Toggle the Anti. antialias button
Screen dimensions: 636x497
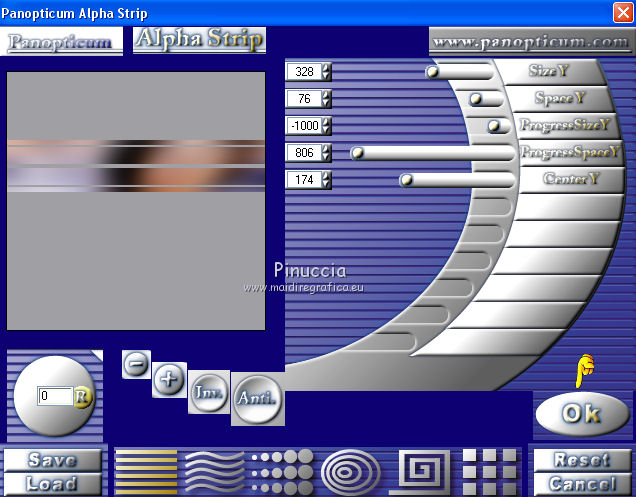[258, 399]
